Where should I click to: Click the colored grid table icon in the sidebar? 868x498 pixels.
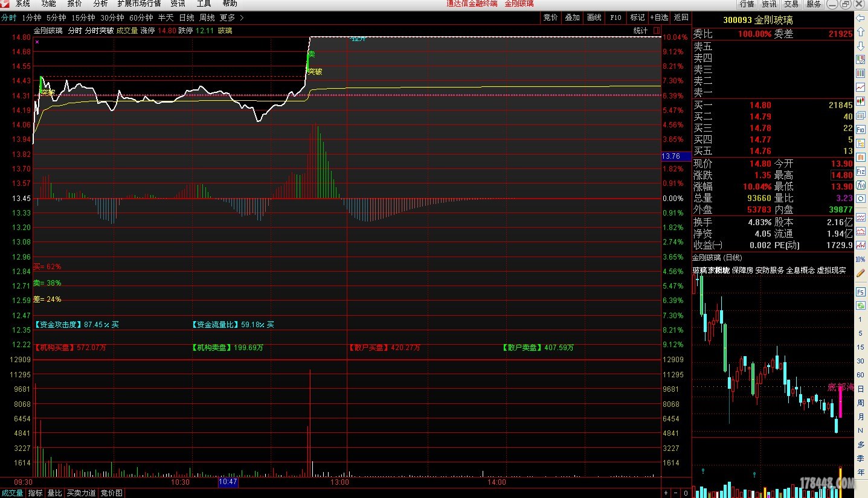click(860, 73)
